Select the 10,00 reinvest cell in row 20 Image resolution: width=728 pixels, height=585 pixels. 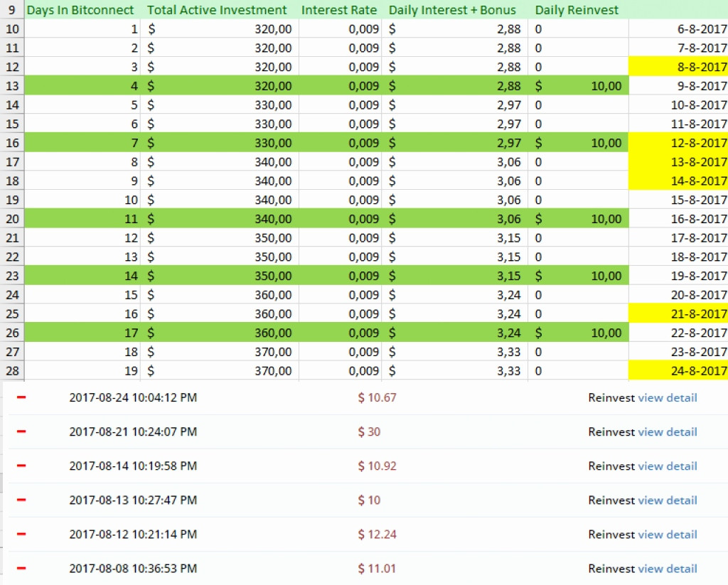point(578,219)
